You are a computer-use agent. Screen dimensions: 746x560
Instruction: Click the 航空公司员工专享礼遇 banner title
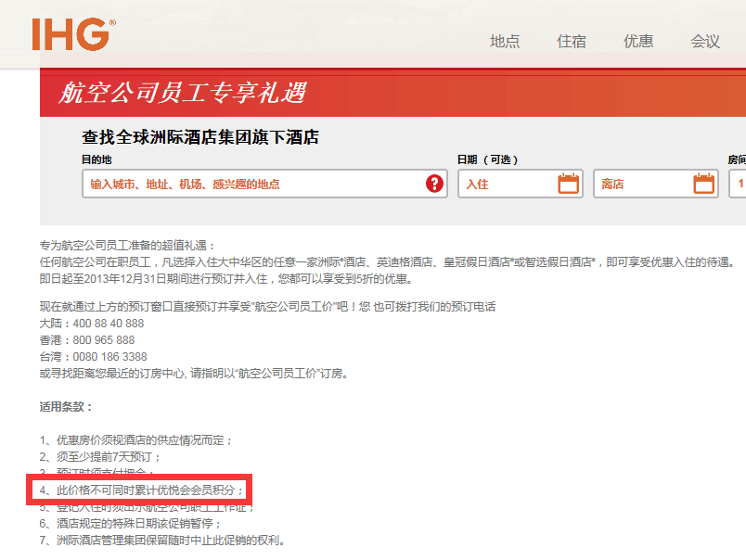pos(183,92)
